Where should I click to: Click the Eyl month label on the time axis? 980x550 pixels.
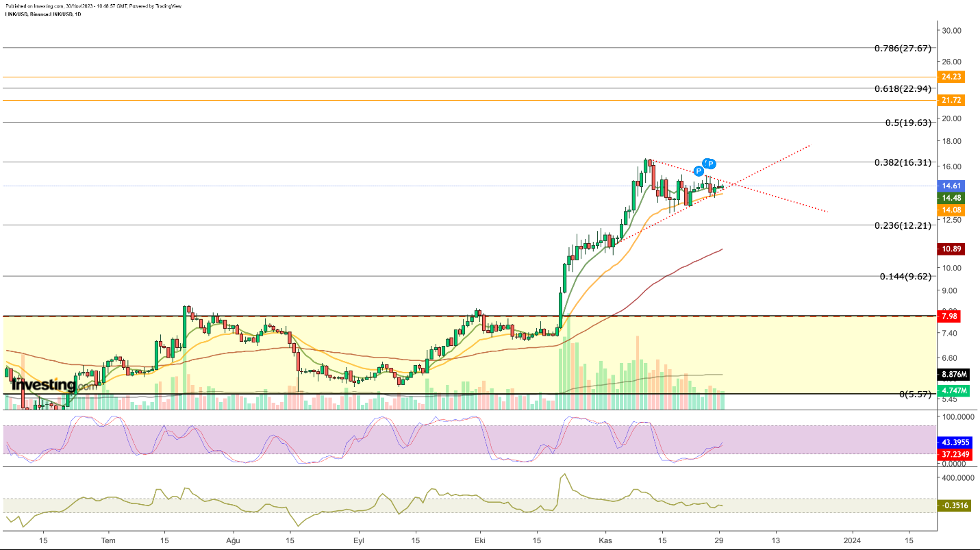tap(358, 540)
